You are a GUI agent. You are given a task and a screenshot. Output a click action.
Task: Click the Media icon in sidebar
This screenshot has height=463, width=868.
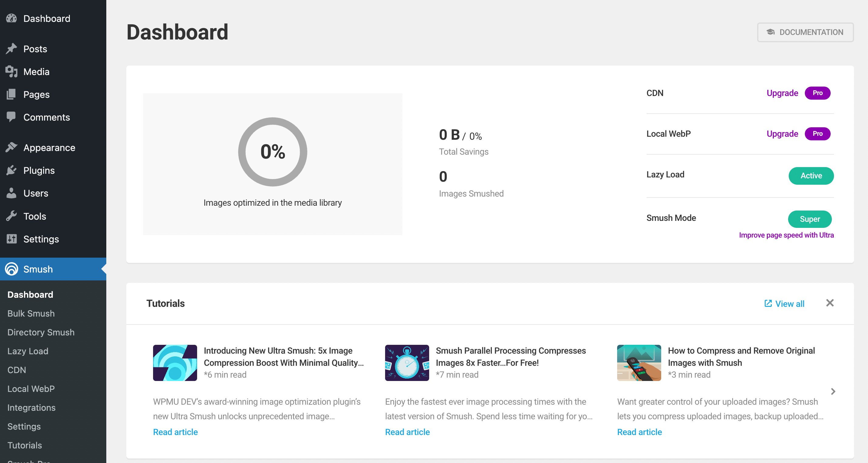[12, 72]
